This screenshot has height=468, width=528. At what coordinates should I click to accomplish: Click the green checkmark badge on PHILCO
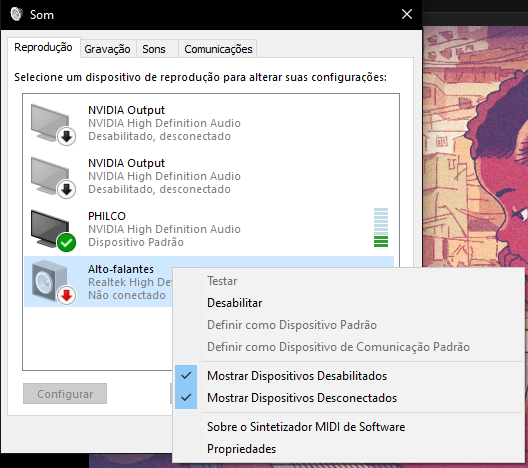(x=66, y=242)
